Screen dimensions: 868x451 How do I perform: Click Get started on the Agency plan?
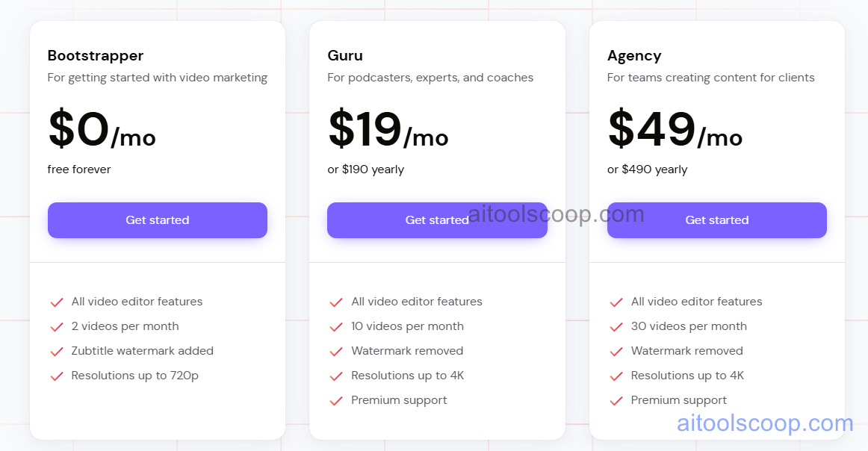pos(716,220)
